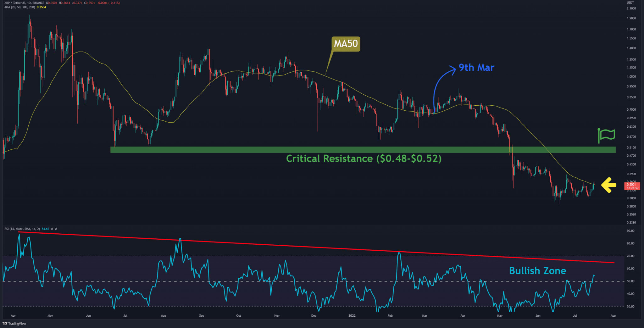Click the RSI (14, close, SMA) indicator label
This screenshot has height=328, width=644.
[22, 229]
